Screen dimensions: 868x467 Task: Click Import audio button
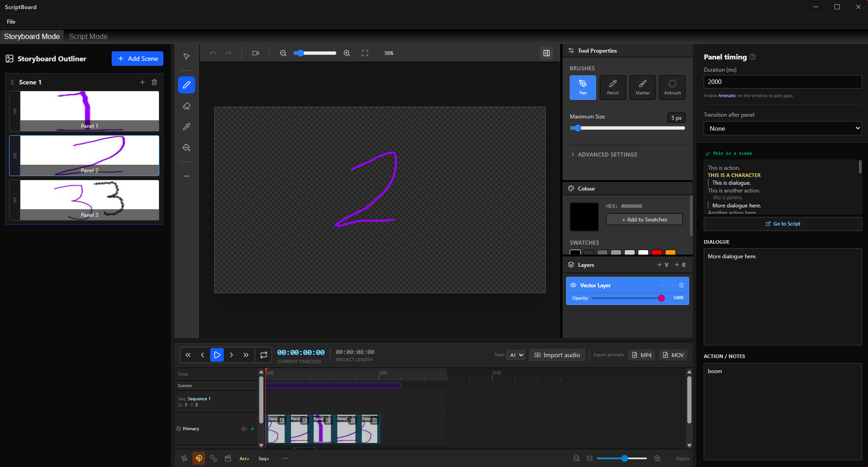point(557,355)
